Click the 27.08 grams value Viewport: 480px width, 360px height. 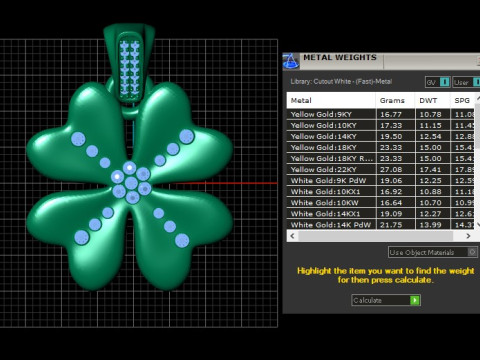(x=391, y=169)
